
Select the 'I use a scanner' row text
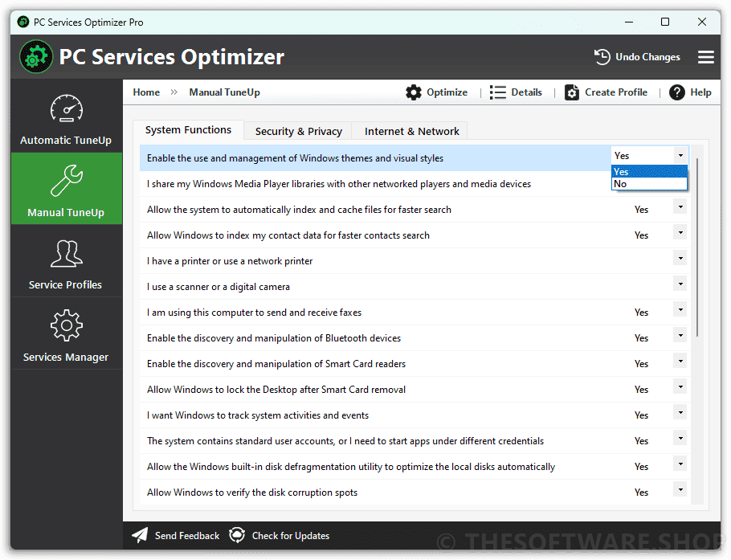[x=218, y=287]
